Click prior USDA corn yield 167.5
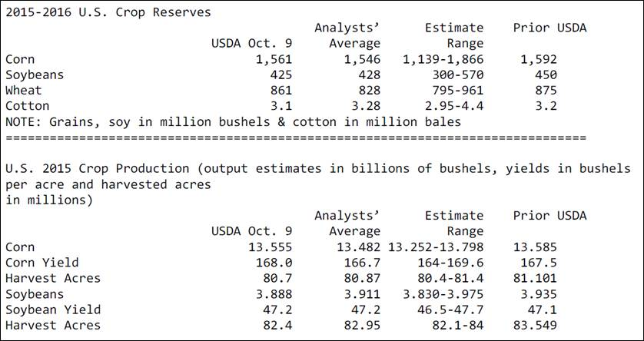The image size is (644, 341). point(538,263)
